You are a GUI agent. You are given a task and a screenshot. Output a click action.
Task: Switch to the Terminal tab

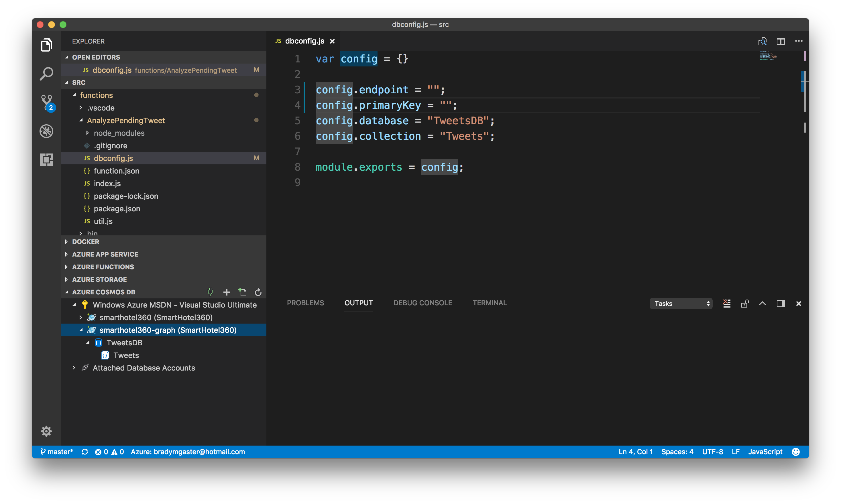tap(490, 303)
